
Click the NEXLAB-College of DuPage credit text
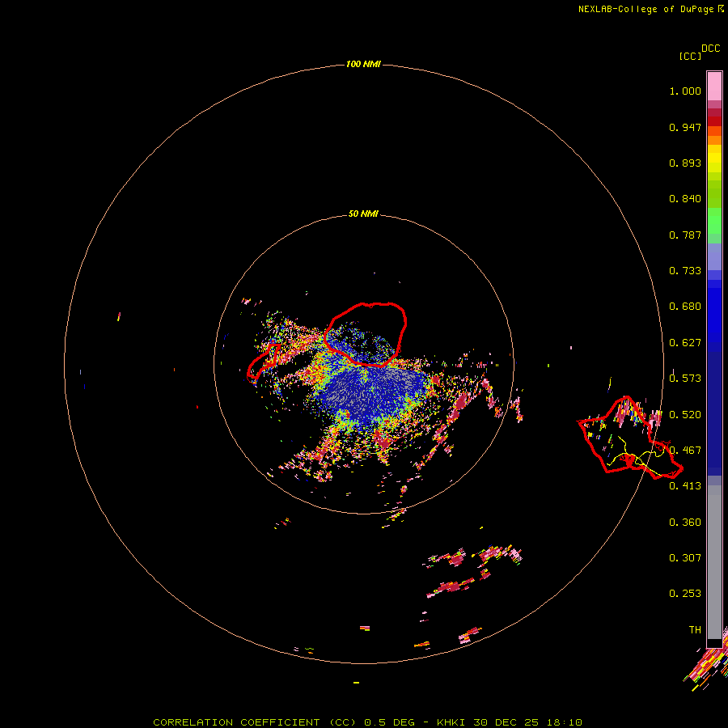click(x=651, y=9)
